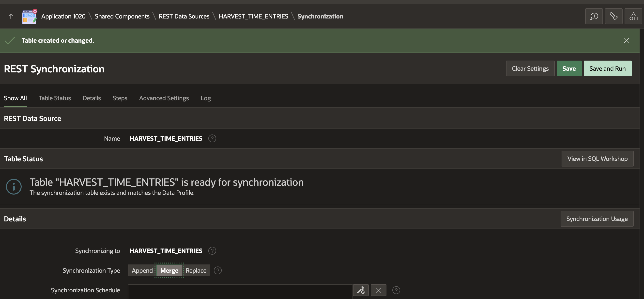
Task: Click the tag icon in header
Action: click(x=613, y=16)
